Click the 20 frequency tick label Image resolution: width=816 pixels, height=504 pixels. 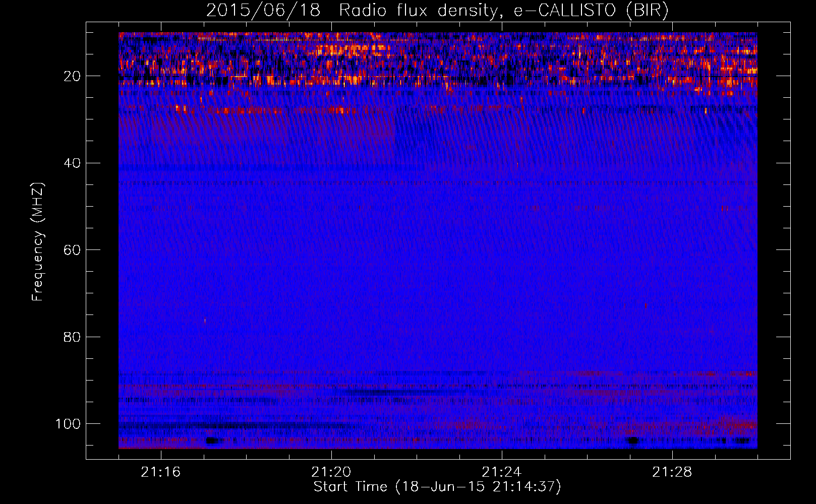pos(72,76)
